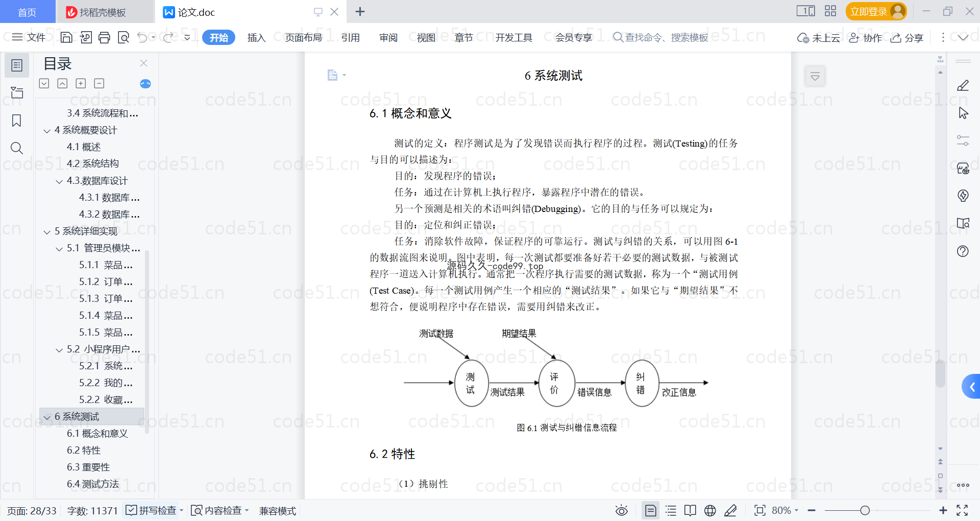
Task: Click the Redo arrow icon
Action: (x=168, y=37)
